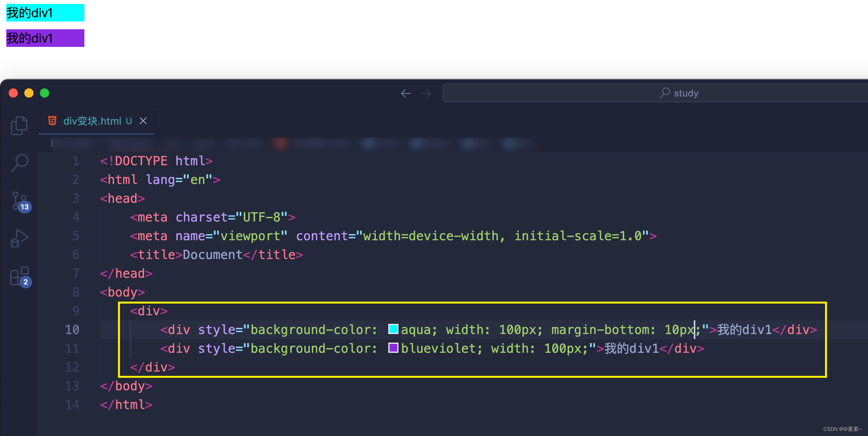The height and width of the screenshot is (436, 868).
Task: Click the study search command bar
Action: 655,93
